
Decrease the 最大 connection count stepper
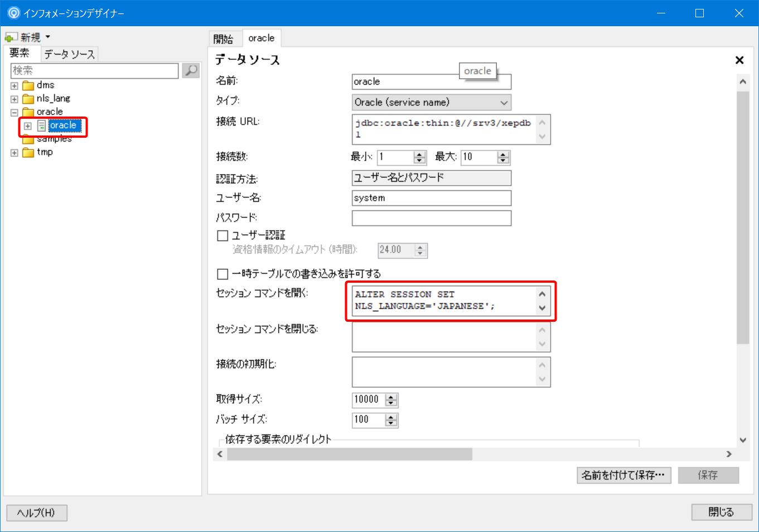pos(503,161)
